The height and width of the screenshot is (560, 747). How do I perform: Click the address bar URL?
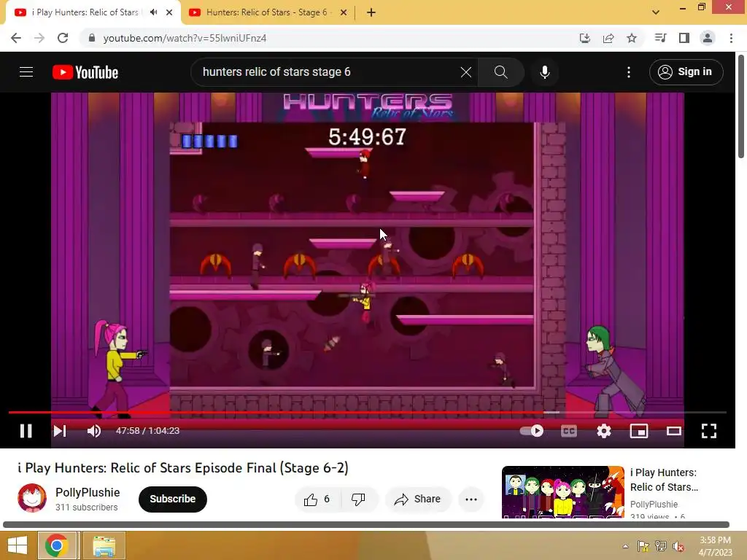185,38
